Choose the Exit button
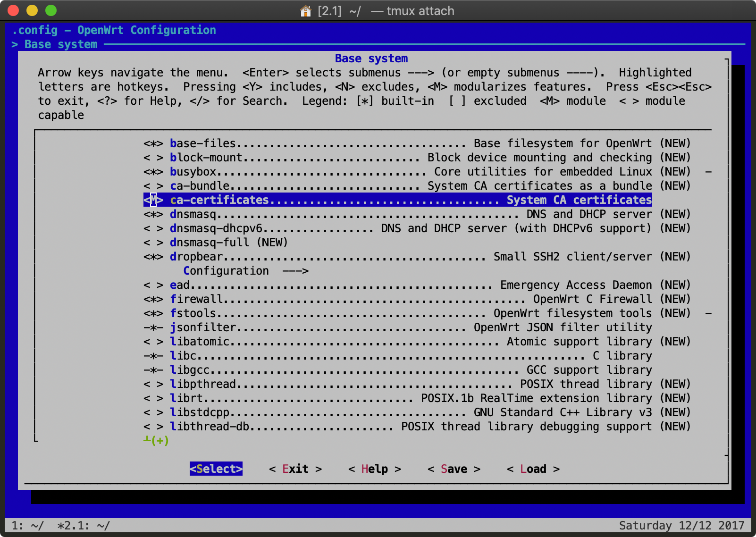The image size is (756, 537). click(x=295, y=469)
